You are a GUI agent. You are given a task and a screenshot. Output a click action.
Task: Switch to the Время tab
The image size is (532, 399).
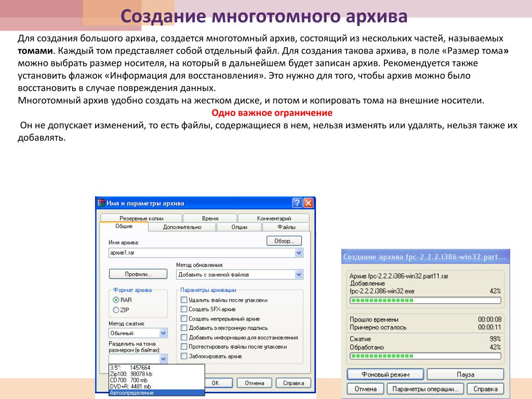tap(210, 218)
